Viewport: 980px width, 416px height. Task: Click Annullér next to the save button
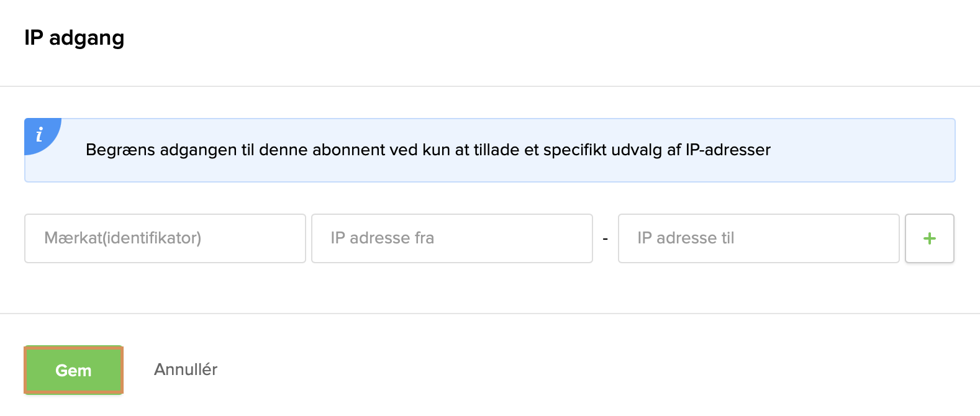click(x=184, y=369)
